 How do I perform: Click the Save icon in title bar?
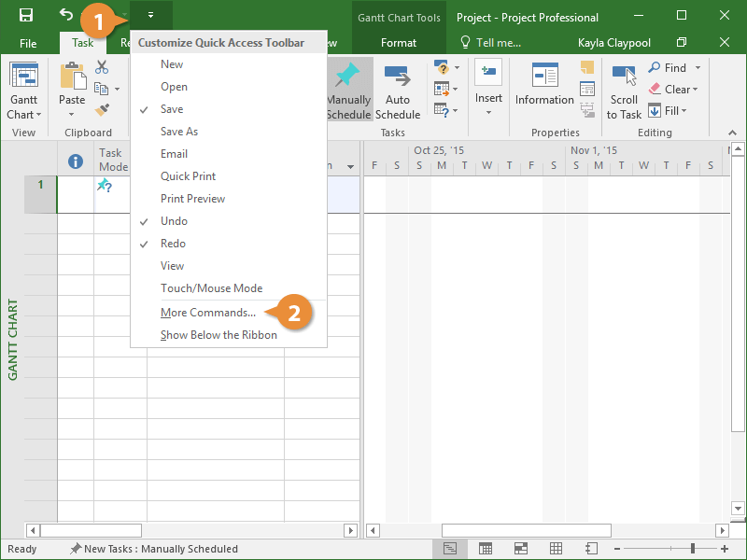[26, 16]
